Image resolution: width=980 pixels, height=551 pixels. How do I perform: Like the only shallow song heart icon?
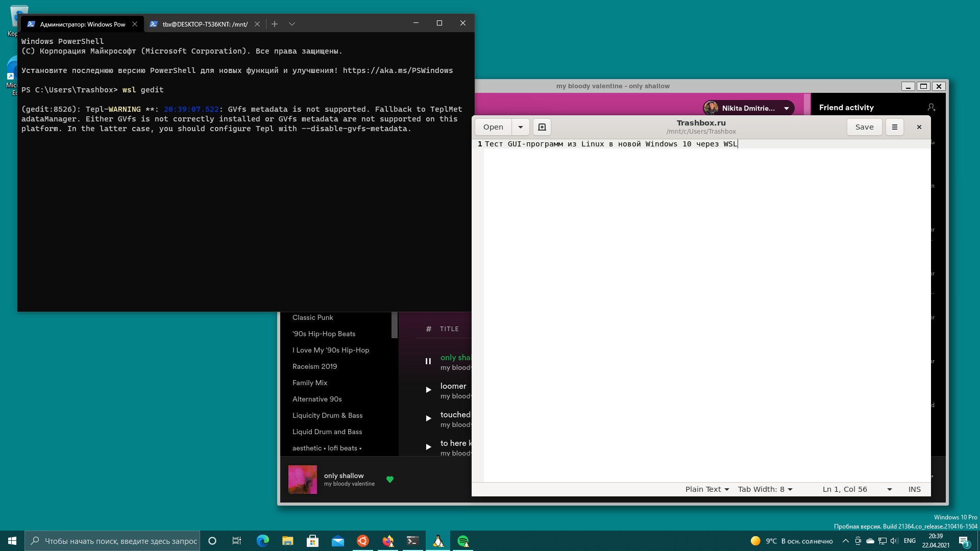pos(390,479)
